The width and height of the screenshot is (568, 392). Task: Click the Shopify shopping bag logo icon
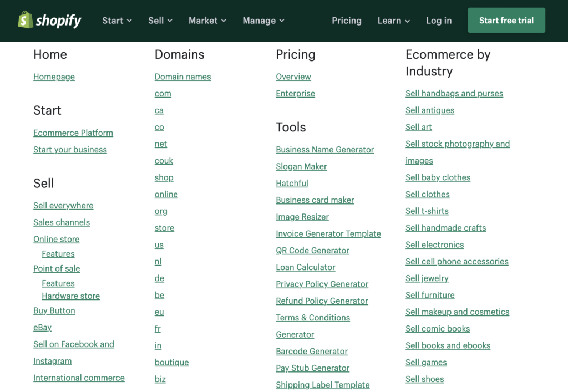coord(24,21)
